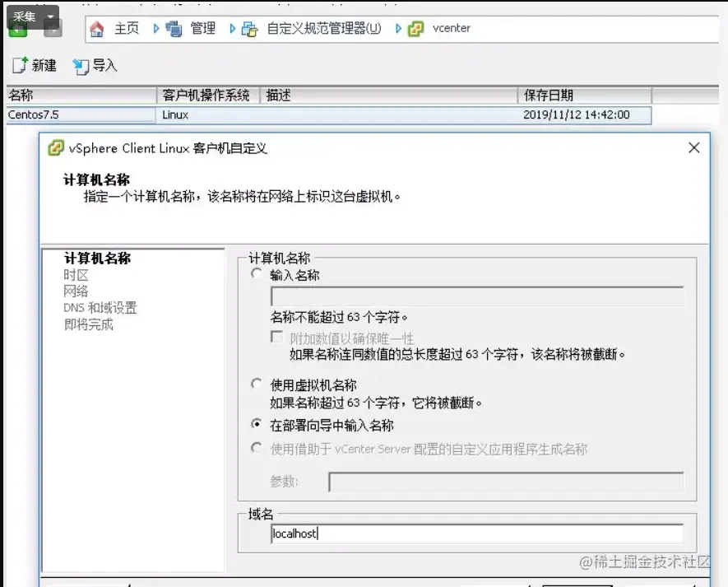Choose the 输入名称 radio option
The image size is (728, 587).
coord(256,274)
